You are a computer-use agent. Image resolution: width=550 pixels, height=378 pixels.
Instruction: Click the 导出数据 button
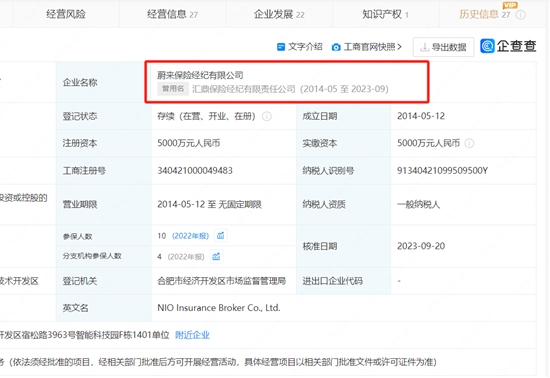click(443, 47)
